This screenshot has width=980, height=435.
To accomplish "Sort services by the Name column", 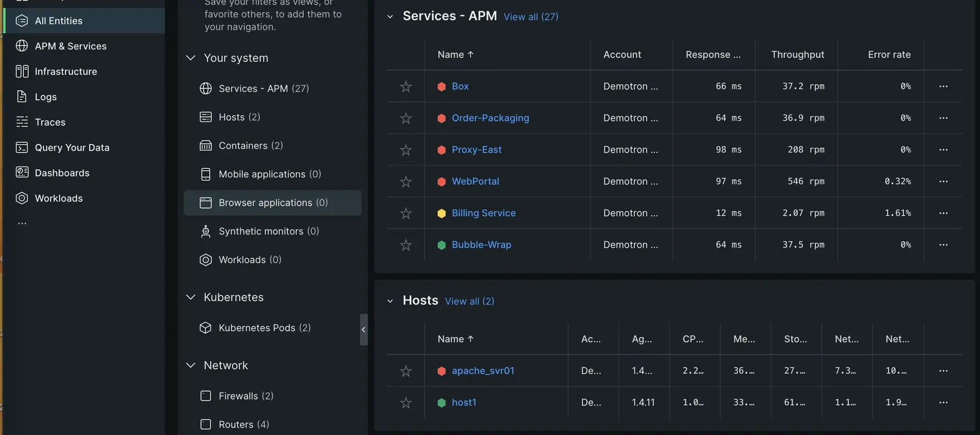I will coord(455,55).
